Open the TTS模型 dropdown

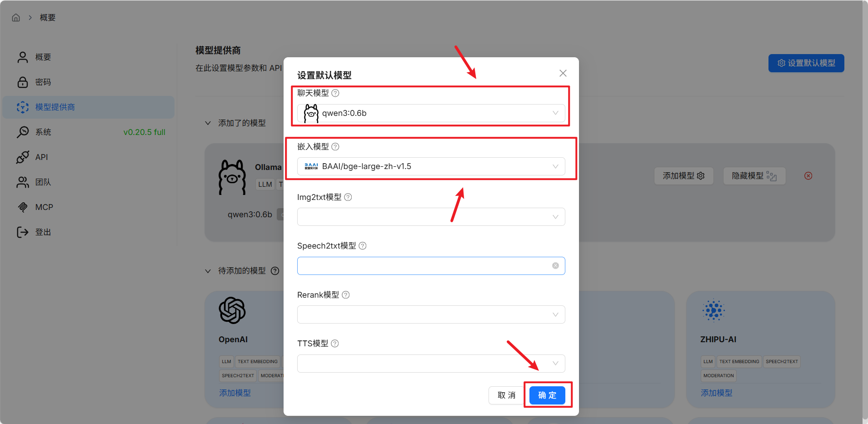431,364
